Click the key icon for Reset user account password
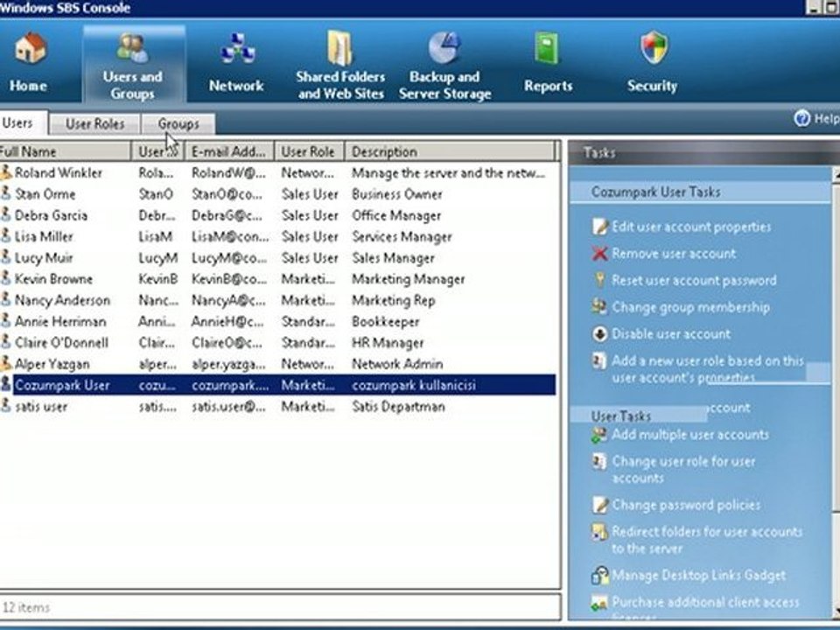This screenshot has width=840, height=630. tap(600, 280)
